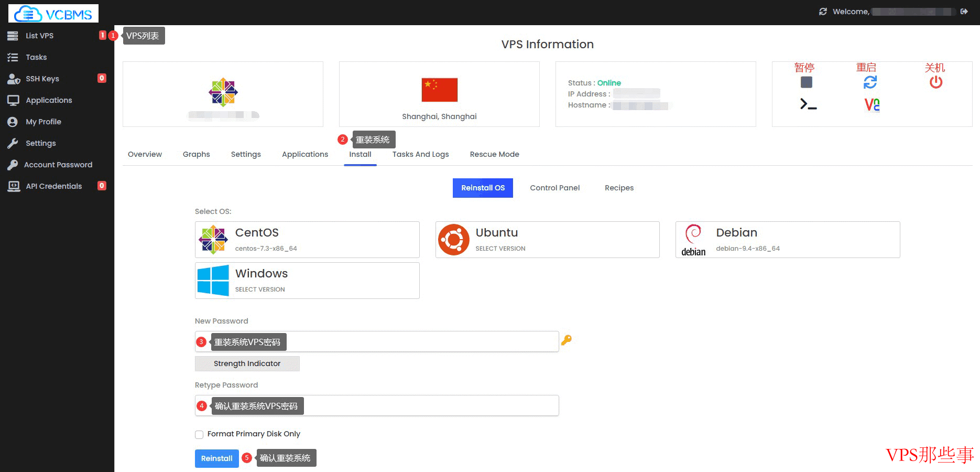Screen dimensions: 980x472
Task: Click the CentOS logo in info card
Action: [223, 92]
